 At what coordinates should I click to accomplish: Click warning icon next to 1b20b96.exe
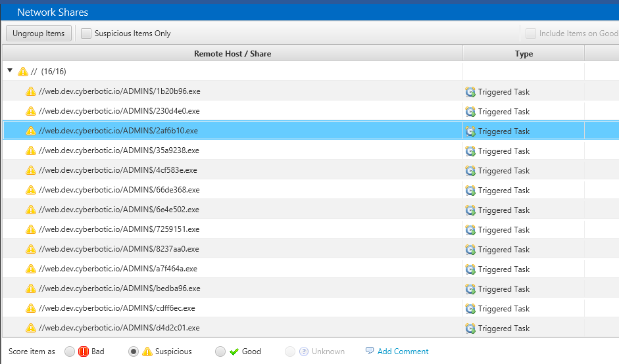tap(30, 92)
